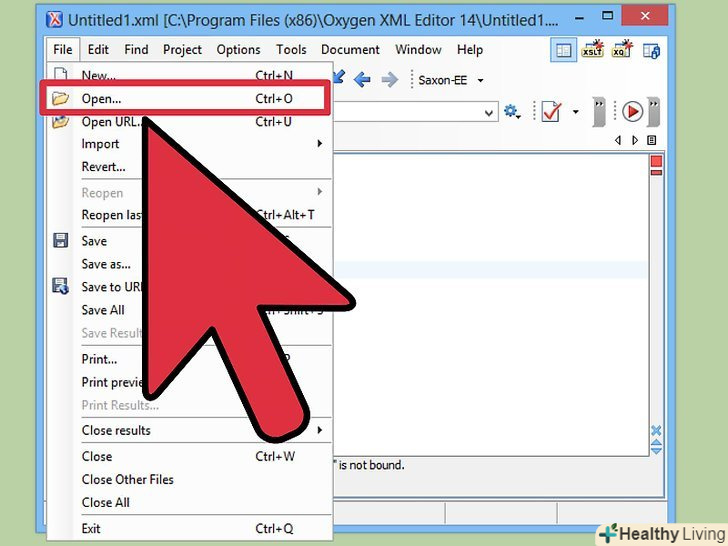Click Save in the File menu
The height and width of the screenshot is (546, 728).
(189, 241)
